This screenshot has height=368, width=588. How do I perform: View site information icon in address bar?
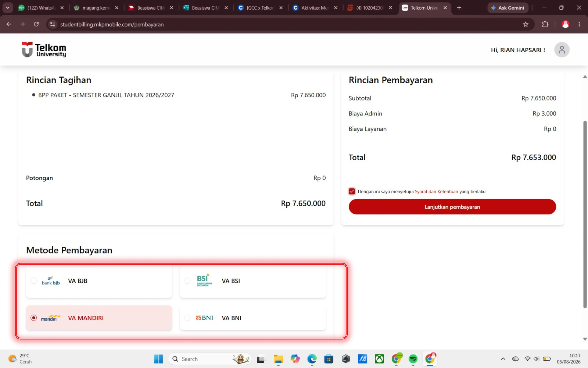(53, 24)
